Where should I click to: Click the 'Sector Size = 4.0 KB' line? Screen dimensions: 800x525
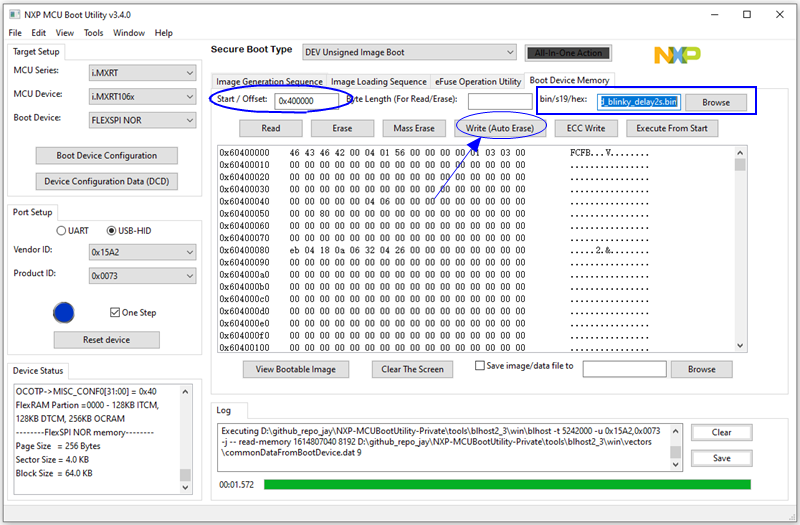coord(53,460)
